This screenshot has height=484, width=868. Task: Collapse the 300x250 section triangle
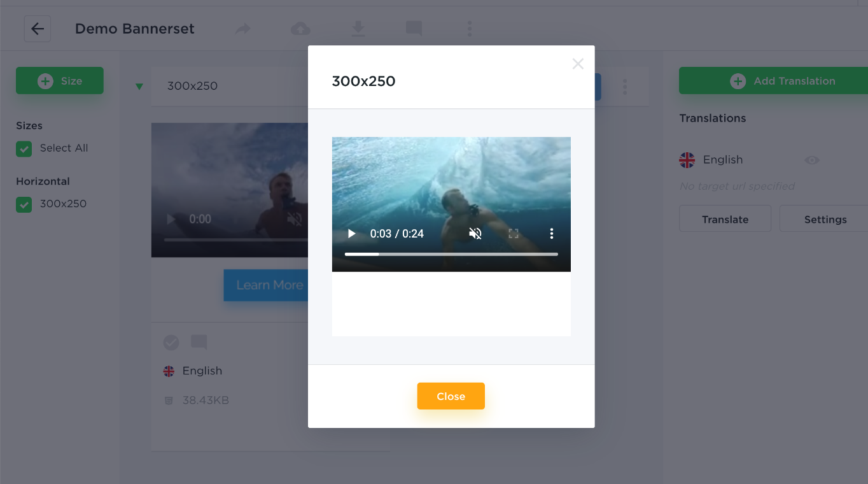[x=139, y=87]
